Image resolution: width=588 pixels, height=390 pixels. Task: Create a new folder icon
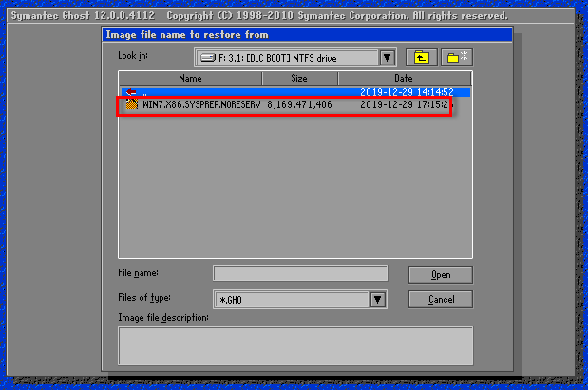(457, 58)
